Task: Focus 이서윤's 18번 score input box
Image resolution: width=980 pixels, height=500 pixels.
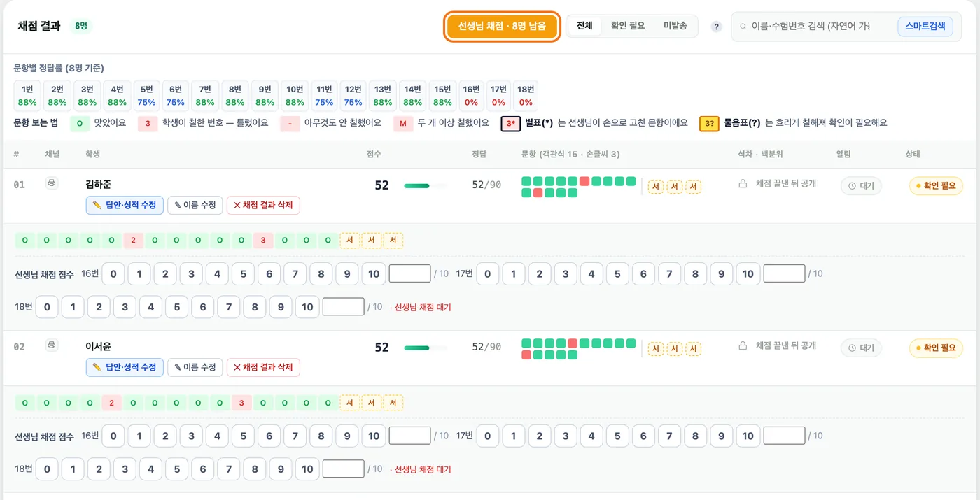Action: [343, 469]
